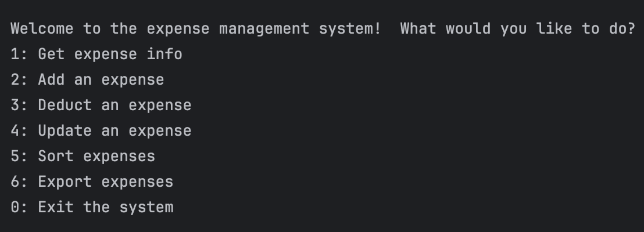
Task: Click the word "Sort" in option 5
Action: (56, 156)
